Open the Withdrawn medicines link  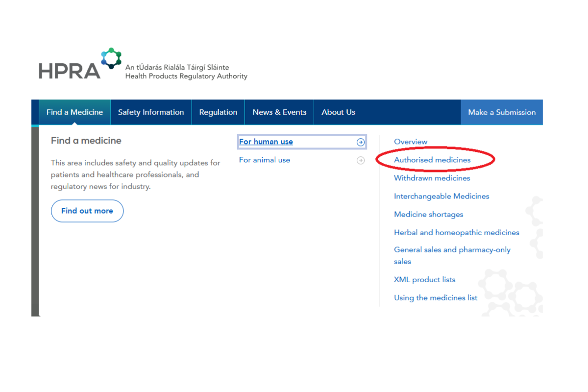432,178
